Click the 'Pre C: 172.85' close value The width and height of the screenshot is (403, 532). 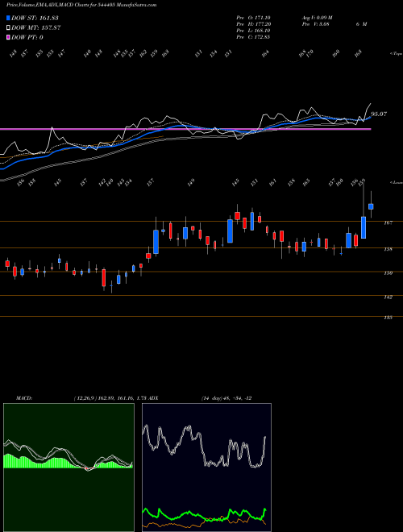253,37
